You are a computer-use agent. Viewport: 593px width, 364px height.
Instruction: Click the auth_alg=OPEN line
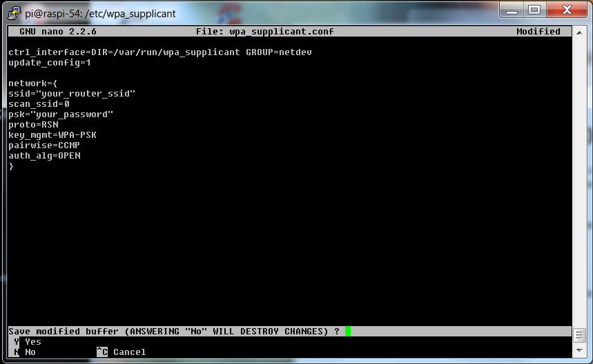[x=45, y=156]
